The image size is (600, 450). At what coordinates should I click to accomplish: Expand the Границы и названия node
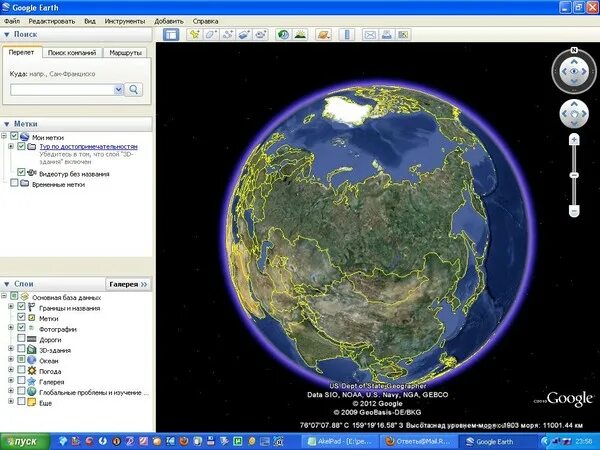click(11, 307)
